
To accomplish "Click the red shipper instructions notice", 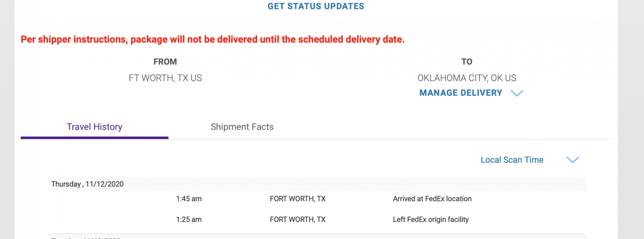I will pyautogui.click(x=213, y=39).
